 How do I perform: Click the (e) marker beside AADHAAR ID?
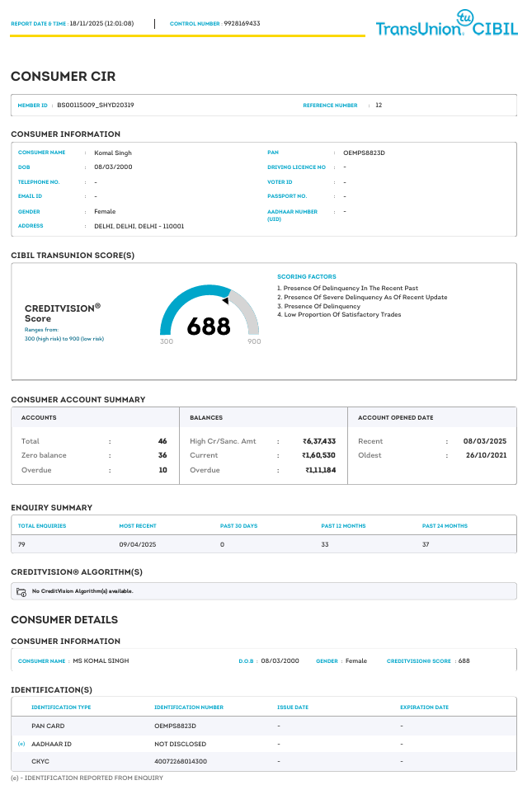pos(21,744)
